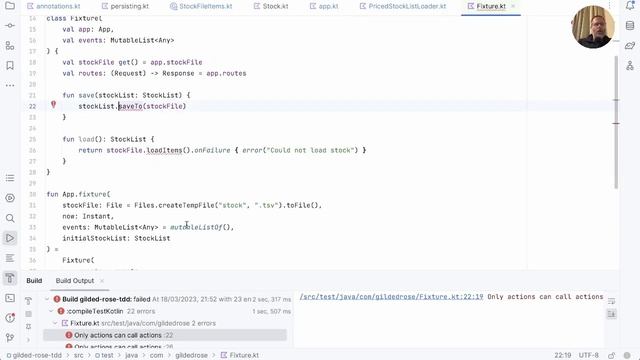Switch to the Stock.kt tab
This screenshot has width=640, height=360.
[271, 6]
